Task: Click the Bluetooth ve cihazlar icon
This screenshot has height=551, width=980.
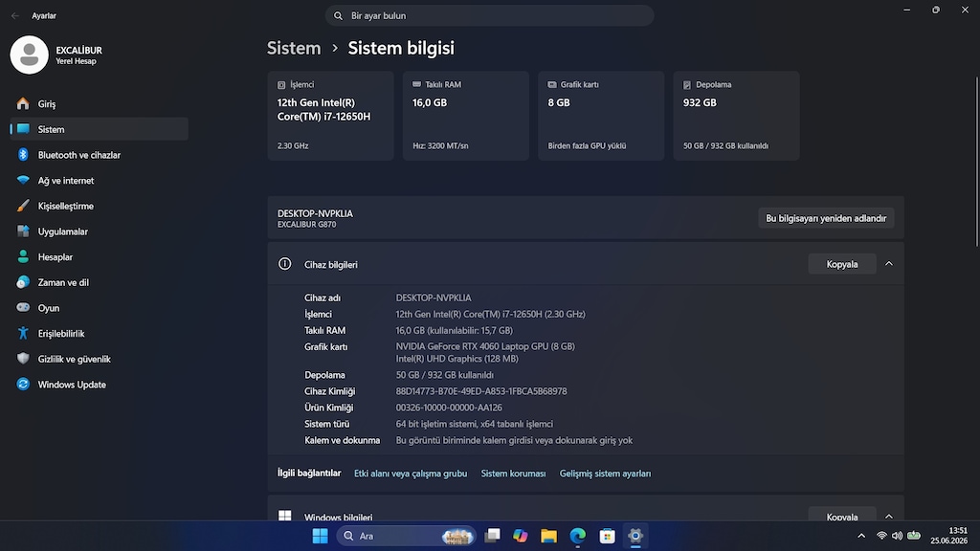Action: 23,154
